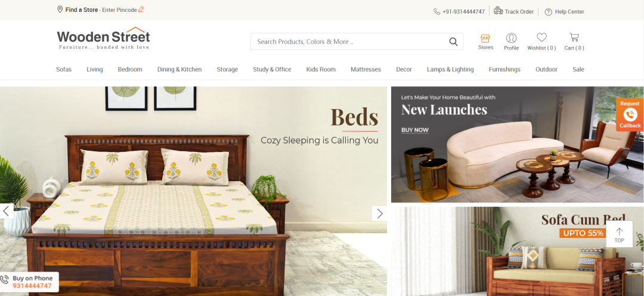Click the Request Callback phone button

630,115
